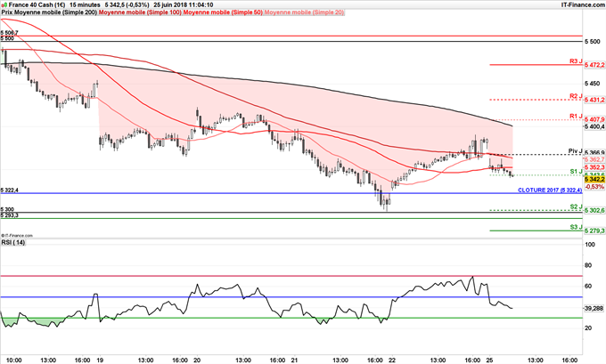Open the IT-Finance.com link at the top right
606x364 pixels.
pos(583,5)
